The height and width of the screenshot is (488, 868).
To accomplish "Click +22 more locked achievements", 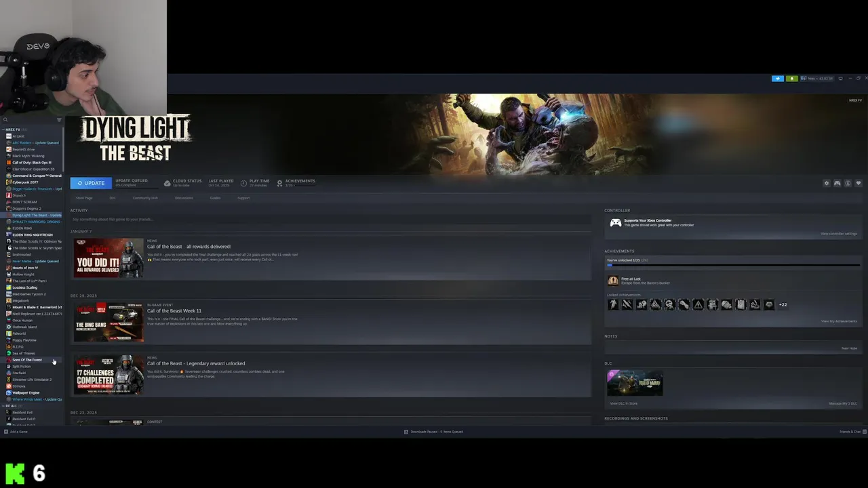I will click(x=783, y=305).
